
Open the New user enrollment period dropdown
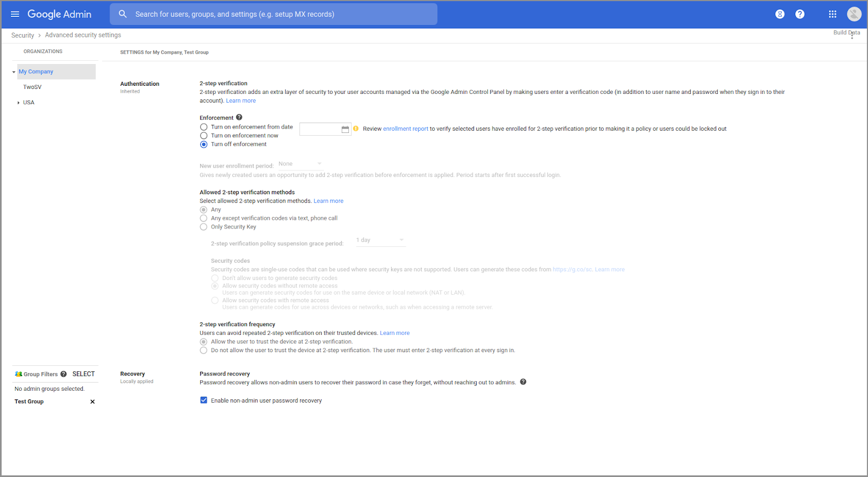click(x=300, y=164)
